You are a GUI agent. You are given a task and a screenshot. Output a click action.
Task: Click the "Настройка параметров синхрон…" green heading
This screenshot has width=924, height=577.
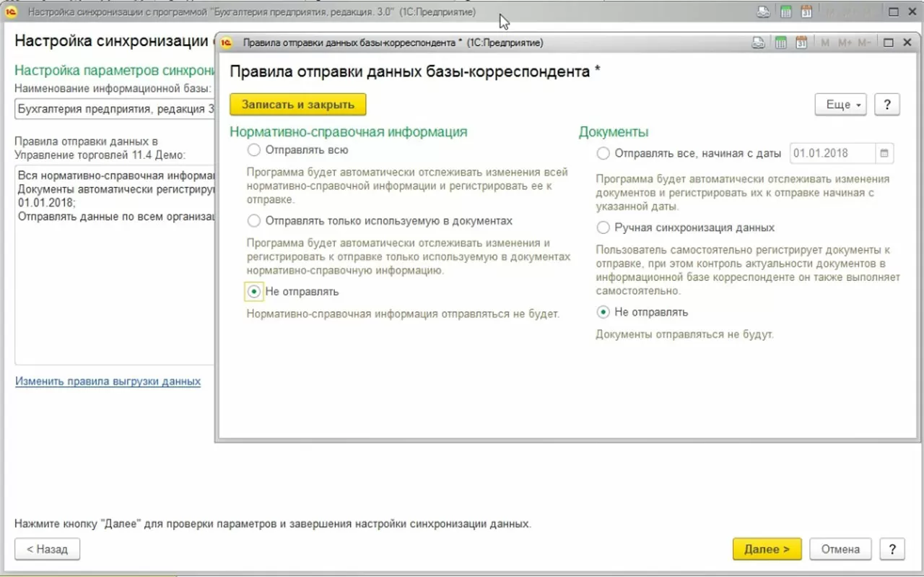(x=115, y=71)
